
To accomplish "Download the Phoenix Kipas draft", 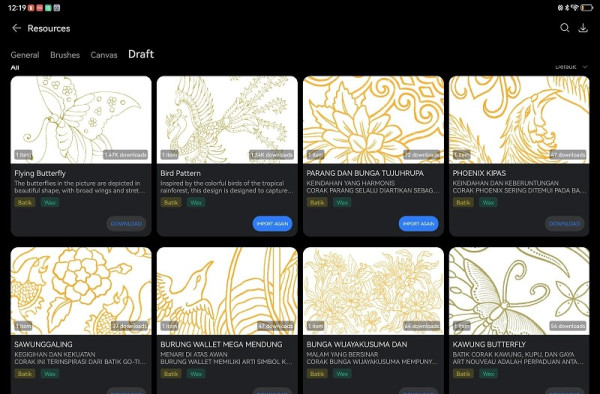I will click(564, 224).
